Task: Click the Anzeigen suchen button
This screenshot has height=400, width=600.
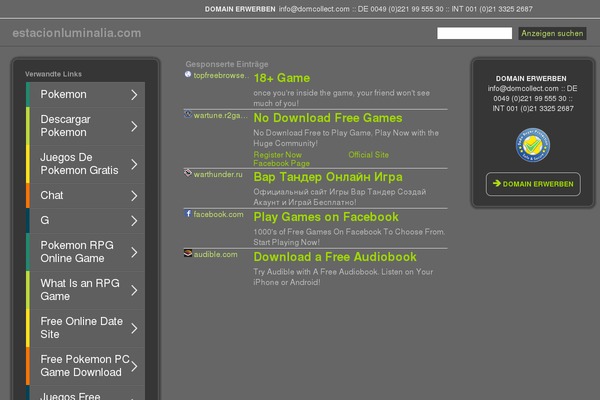Action: pyautogui.click(x=552, y=33)
